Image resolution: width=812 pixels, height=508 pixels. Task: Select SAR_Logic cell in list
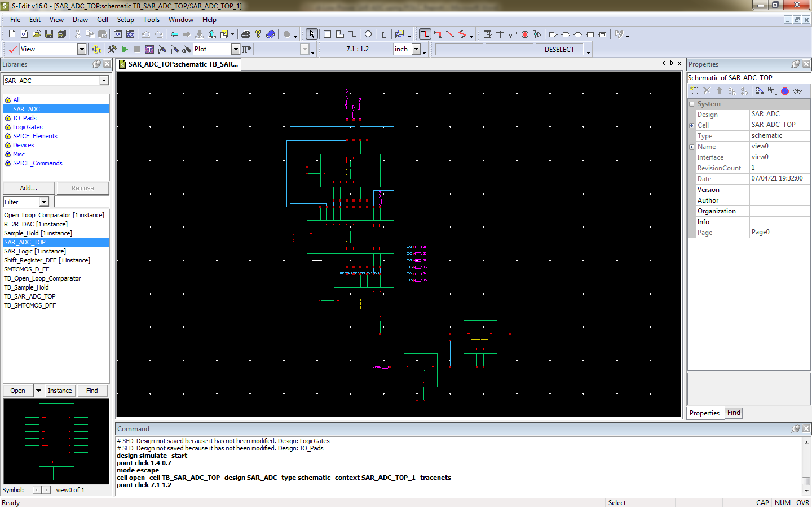(x=35, y=251)
